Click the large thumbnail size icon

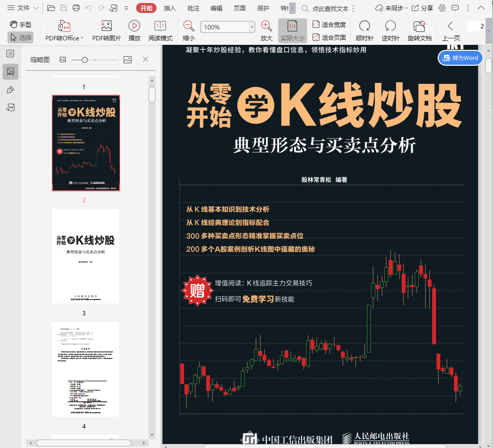click(128, 60)
